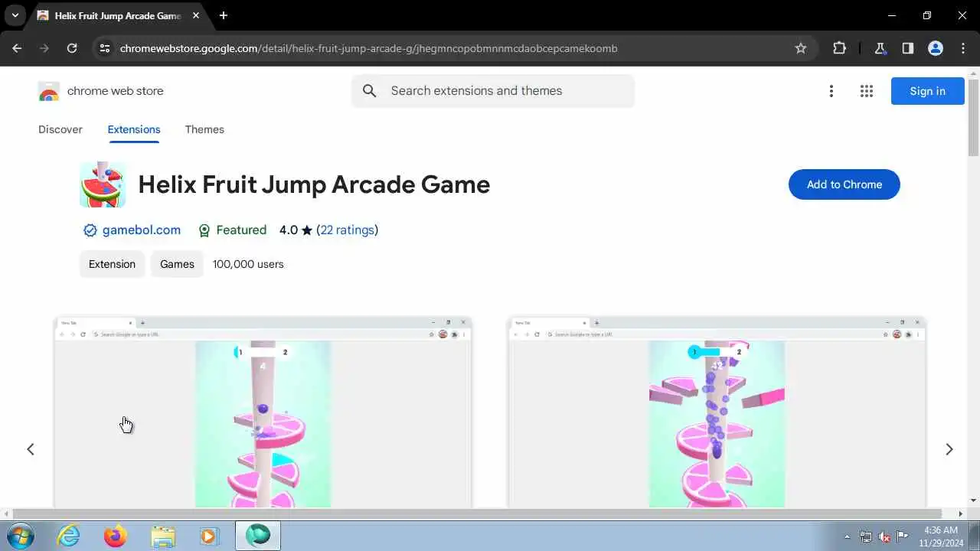
Task: Close the Helix Fruit Jump tab
Action: point(198,15)
